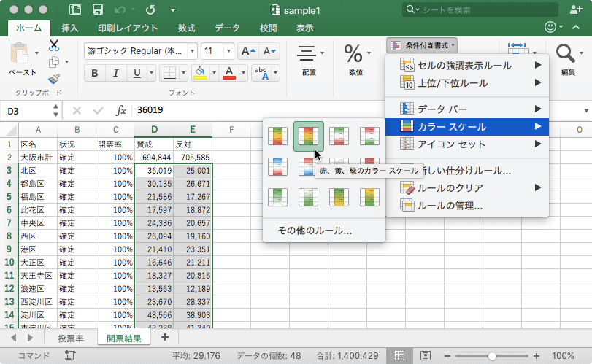592x364 pixels.
Task: Click the Redo arrow in title bar
Action: tap(150, 9)
